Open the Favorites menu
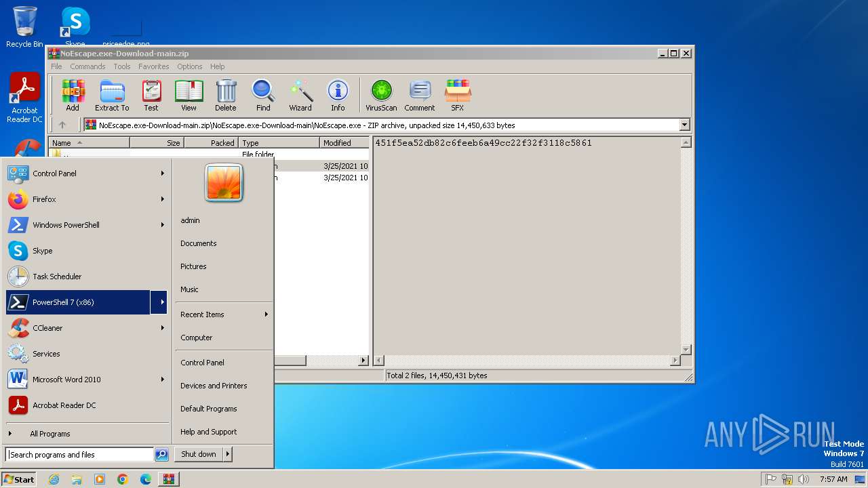 (x=154, y=66)
